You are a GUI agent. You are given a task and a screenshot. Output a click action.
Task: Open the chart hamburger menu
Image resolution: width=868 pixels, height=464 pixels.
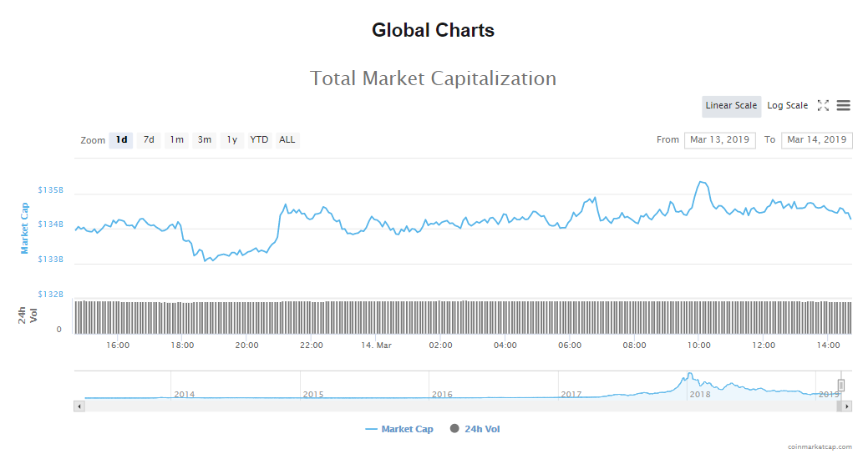(843, 105)
